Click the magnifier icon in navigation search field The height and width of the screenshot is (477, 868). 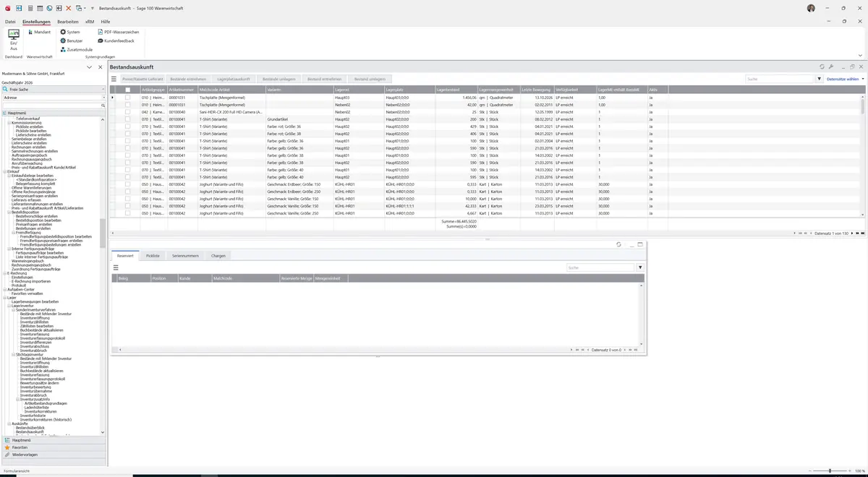coord(103,106)
